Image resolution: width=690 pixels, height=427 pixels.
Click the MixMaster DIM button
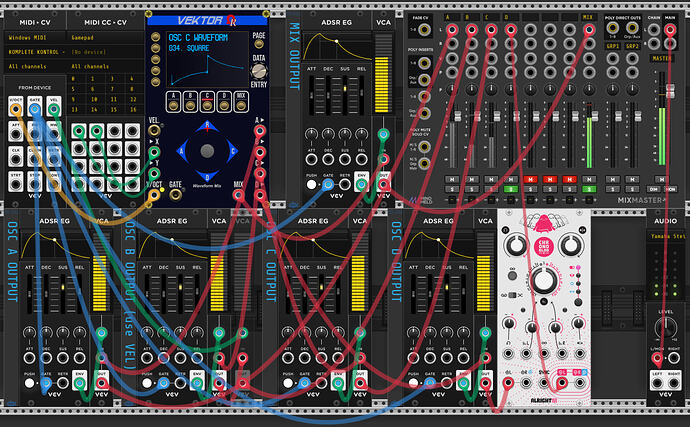click(653, 189)
